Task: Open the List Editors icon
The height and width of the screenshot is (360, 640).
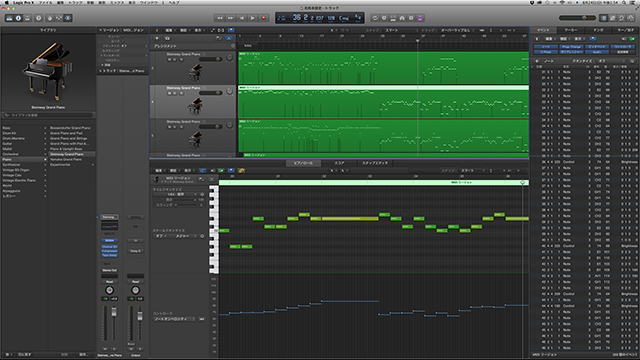Action: click(604, 18)
